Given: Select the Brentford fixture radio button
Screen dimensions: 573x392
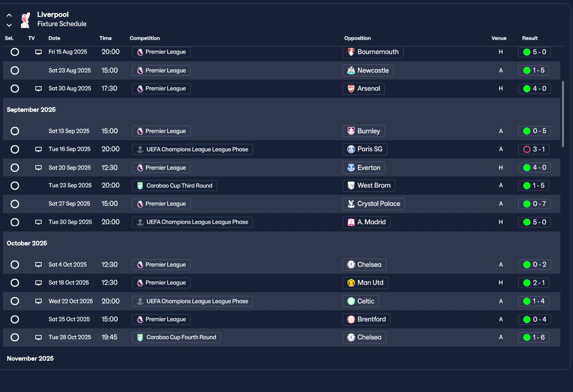Looking at the screenshot, I should pyautogui.click(x=15, y=320).
